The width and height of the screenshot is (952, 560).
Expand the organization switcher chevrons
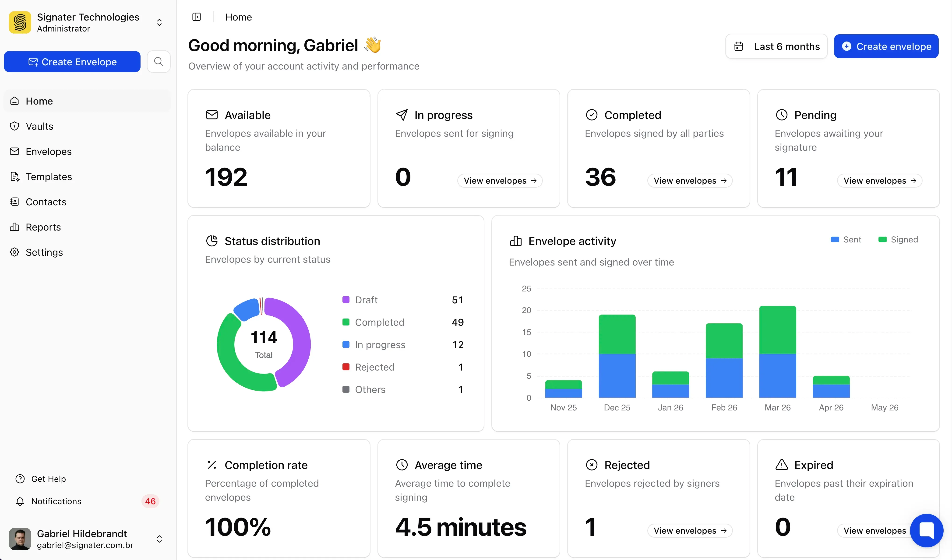click(159, 22)
